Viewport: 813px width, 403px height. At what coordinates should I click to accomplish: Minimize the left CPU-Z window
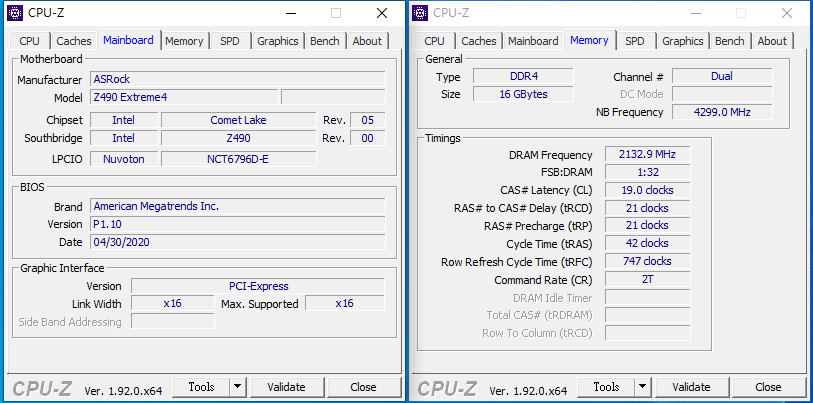[290, 13]
